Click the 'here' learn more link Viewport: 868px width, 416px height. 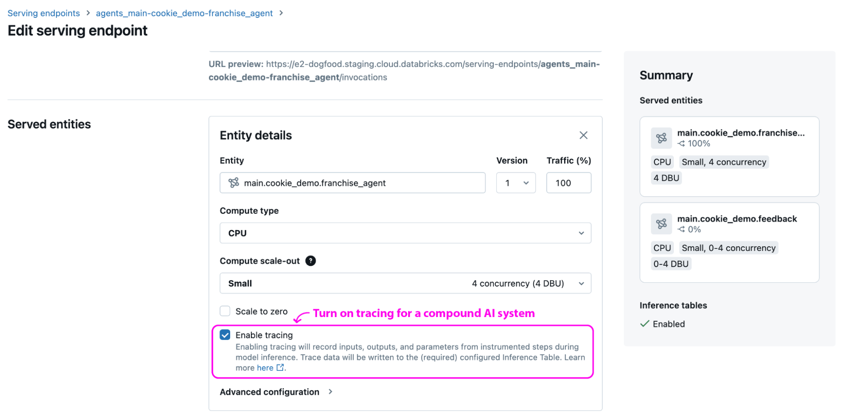point(265,368)
